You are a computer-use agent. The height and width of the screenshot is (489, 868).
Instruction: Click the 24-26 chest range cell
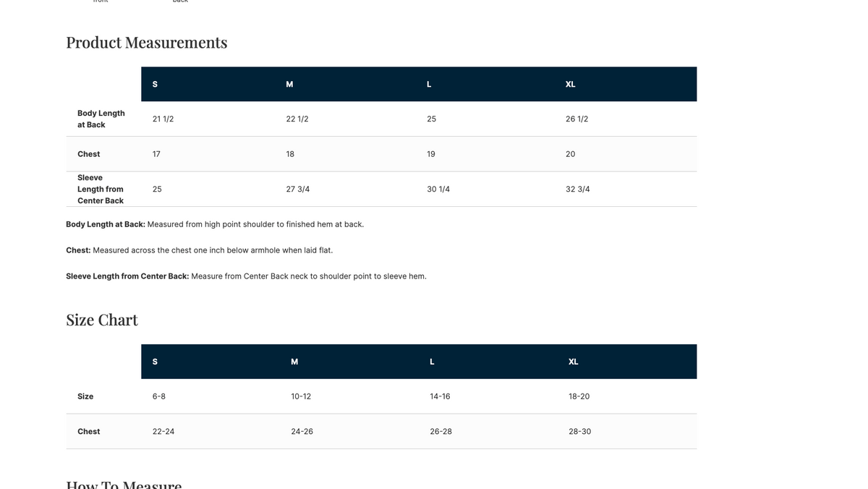pos(302,431)
